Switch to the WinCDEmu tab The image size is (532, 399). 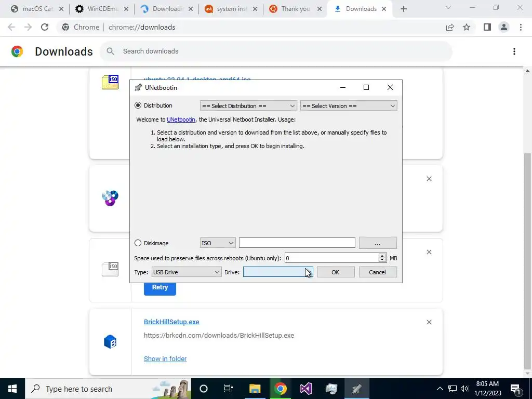coord(102,9)
